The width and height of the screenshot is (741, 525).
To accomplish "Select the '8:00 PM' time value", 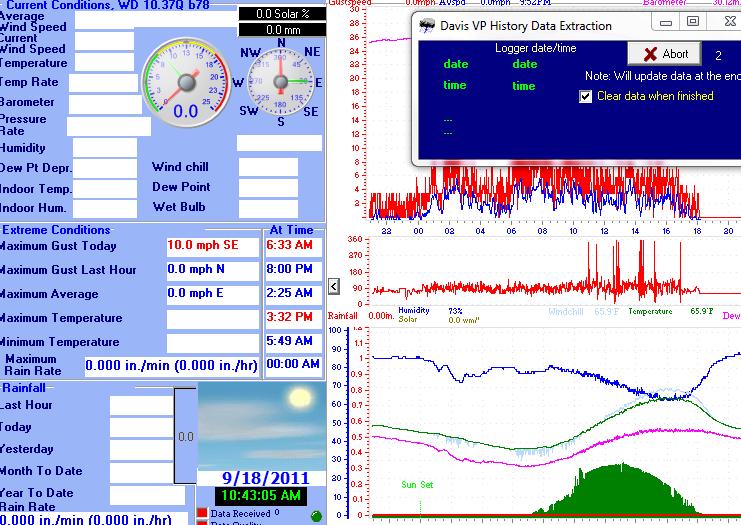I will coord(293,269).
